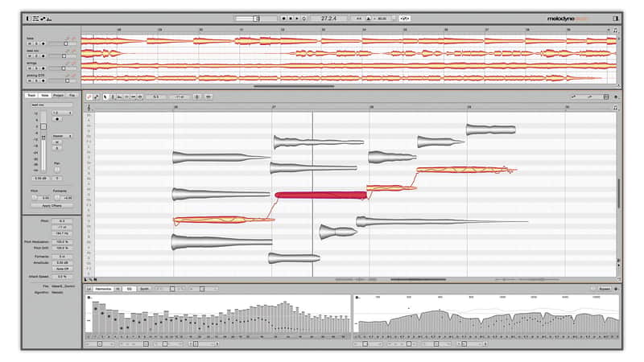The height and width of the screenshot is (362, 644).
Task: Click the Formants offset knob in inspector
Action: point(57,197)
